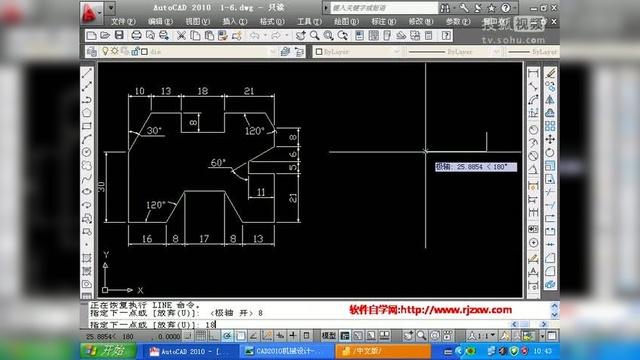The image size is (640, 360).
Task: Select the Circle draw tool
Action: coord(87,152)
